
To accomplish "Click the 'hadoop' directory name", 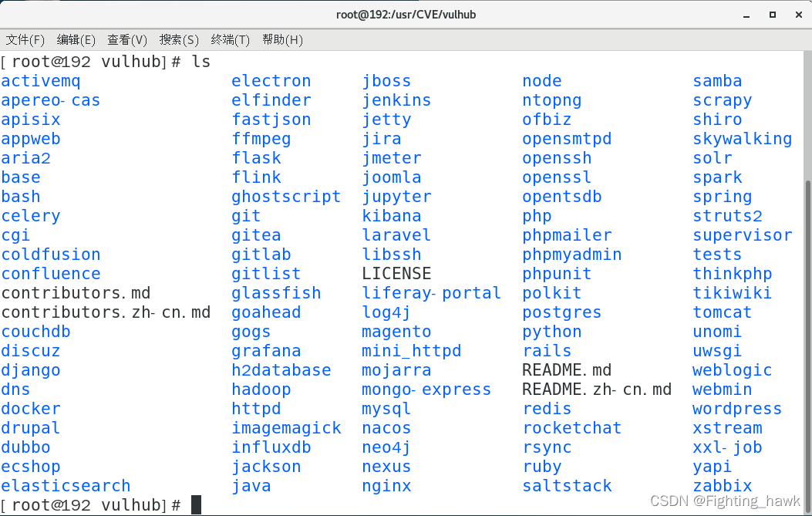I will coord(261,390).
